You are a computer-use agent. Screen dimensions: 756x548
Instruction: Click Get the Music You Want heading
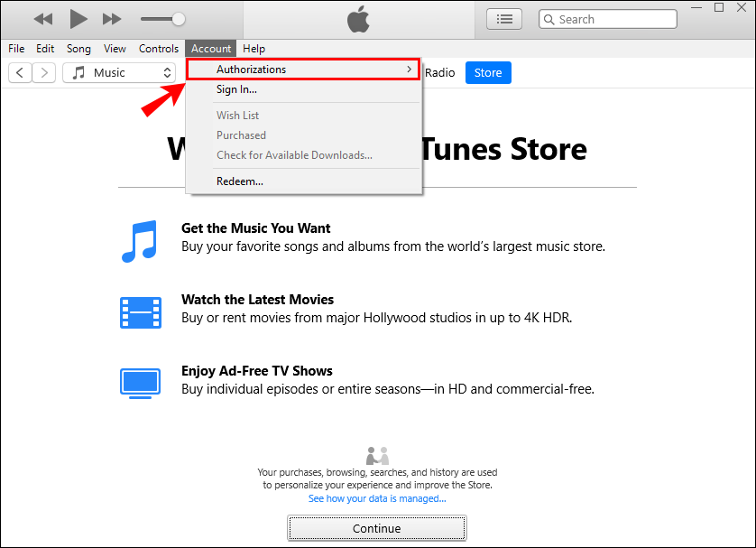coord(255,228)
